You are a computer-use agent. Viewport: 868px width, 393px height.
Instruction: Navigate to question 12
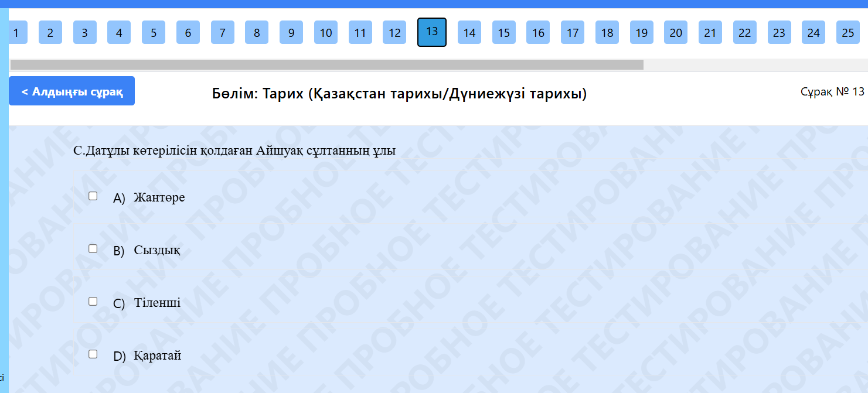click(x=394, y=32)
